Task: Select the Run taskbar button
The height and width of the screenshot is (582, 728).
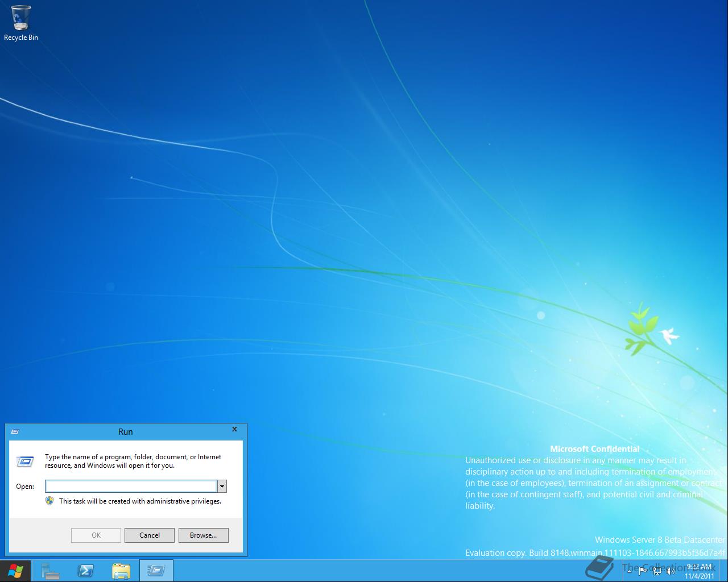Action: coord(156,571)
